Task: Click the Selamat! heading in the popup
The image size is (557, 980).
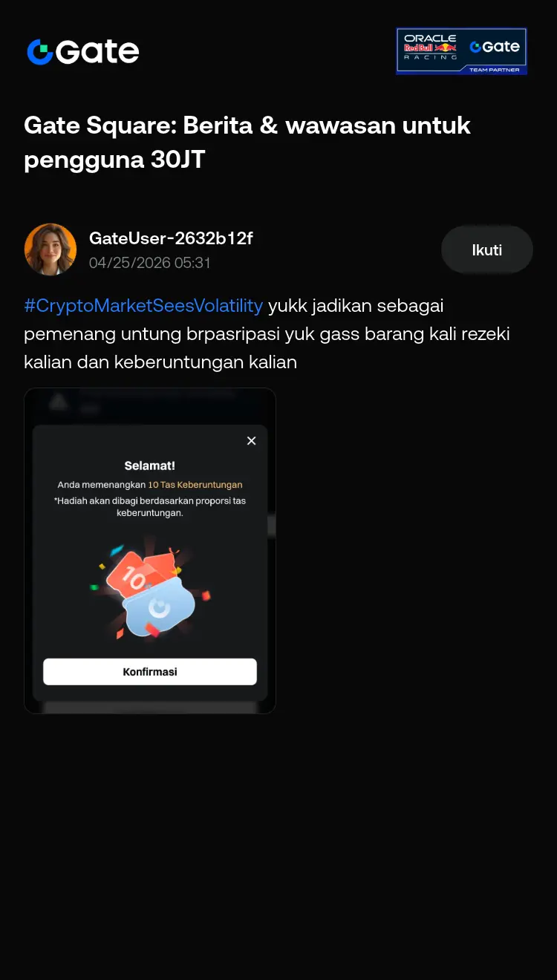Action: coord(150,465)
